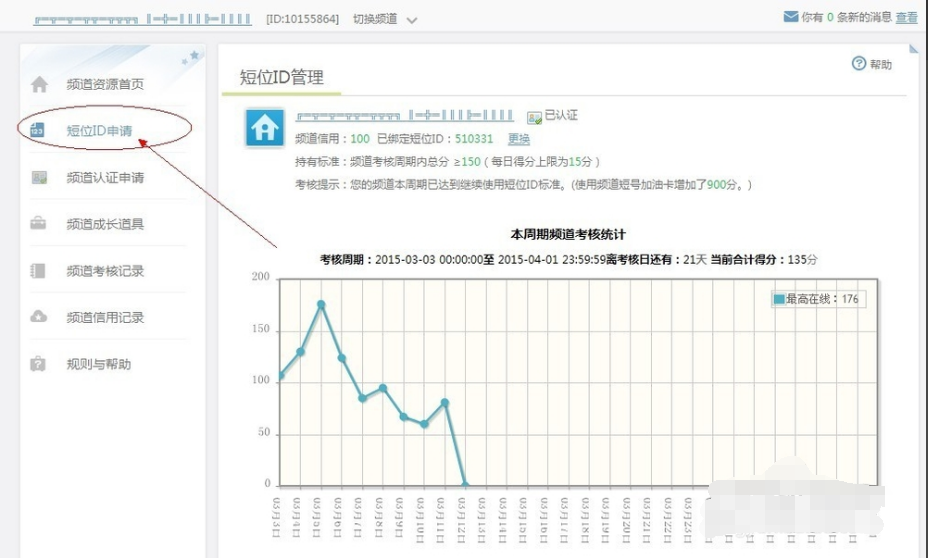Click the 最高在线 legend color square

pos(779,299)
